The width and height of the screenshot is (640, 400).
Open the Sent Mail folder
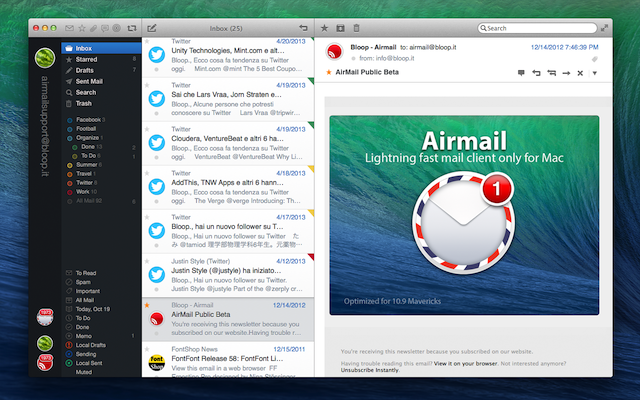(101, 81)
